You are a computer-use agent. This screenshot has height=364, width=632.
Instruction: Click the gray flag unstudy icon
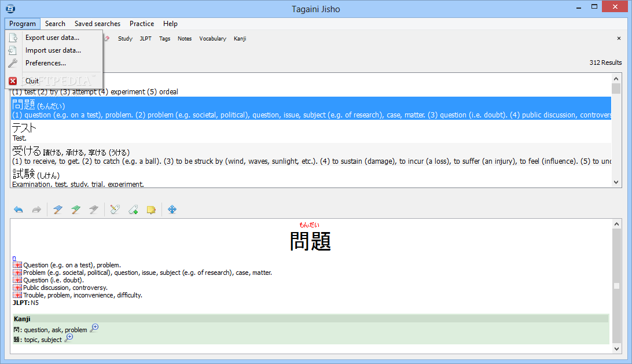pyautogui.click(x=94, y=209)
